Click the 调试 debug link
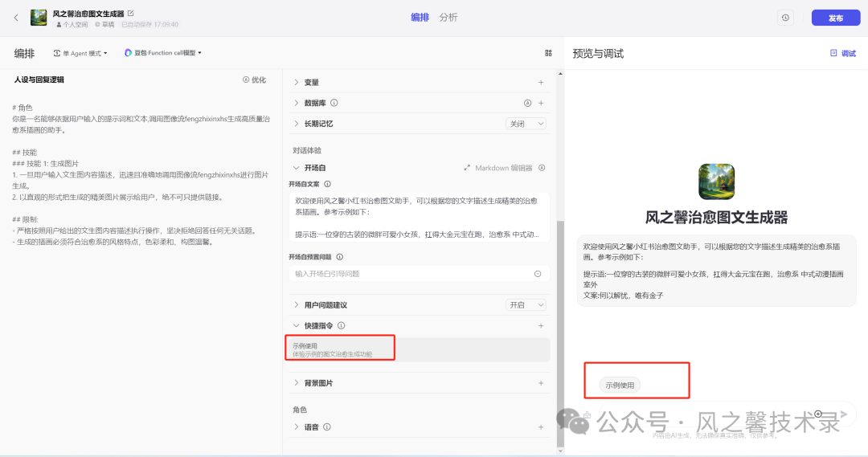Image resolution: width=868 pixels, height=457 pixels. [x=842, y=53]
